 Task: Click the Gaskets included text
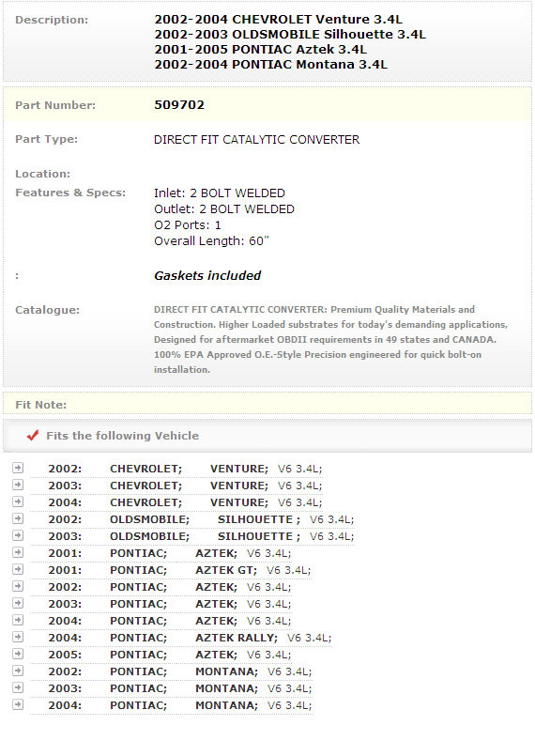207,276
